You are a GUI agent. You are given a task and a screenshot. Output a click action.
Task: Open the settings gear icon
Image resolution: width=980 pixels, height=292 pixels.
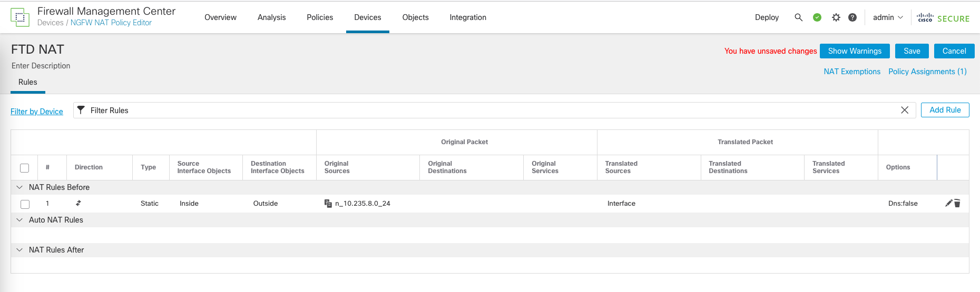pos(836,17)
